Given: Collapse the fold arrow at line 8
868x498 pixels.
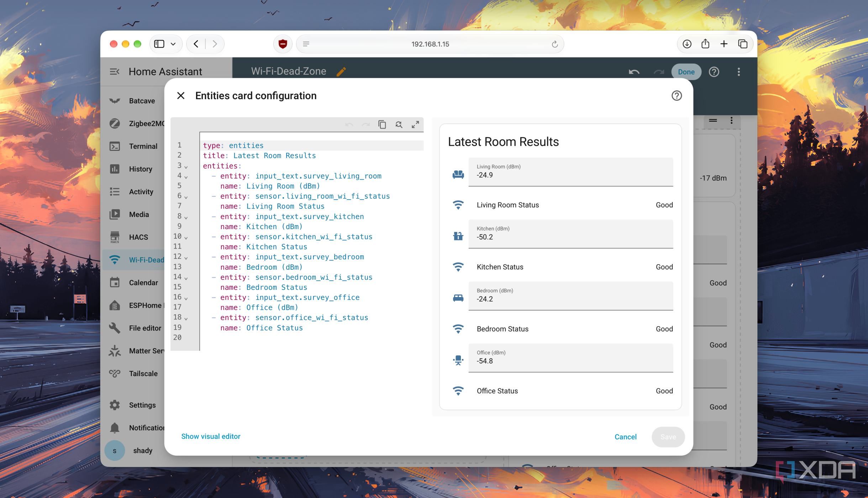Looking at the screenshot, I should click(x=186, y=217).
